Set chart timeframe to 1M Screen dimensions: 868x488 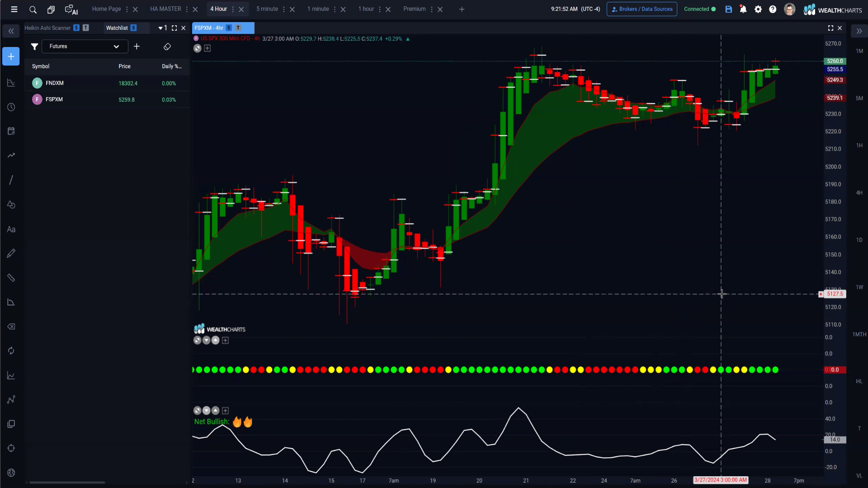pos(859,51)
